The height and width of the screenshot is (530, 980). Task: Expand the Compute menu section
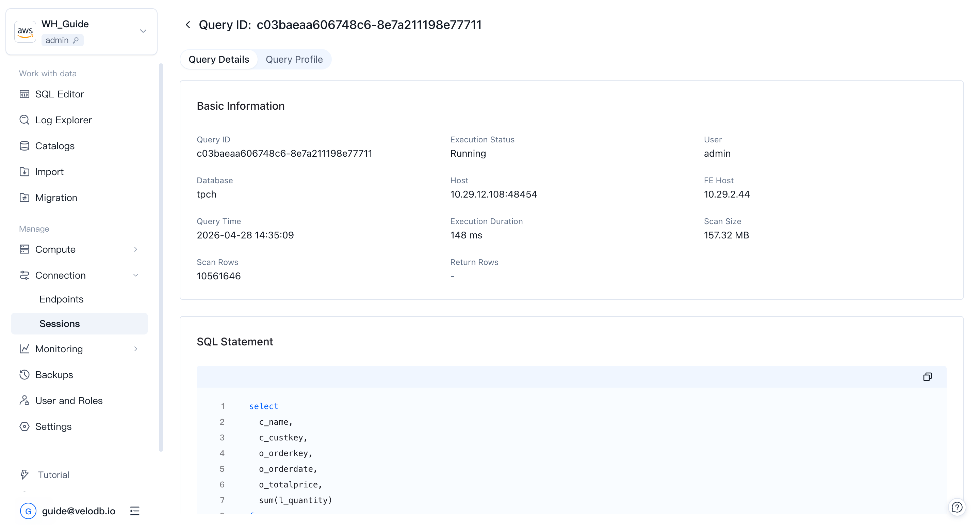click(135, 249)
